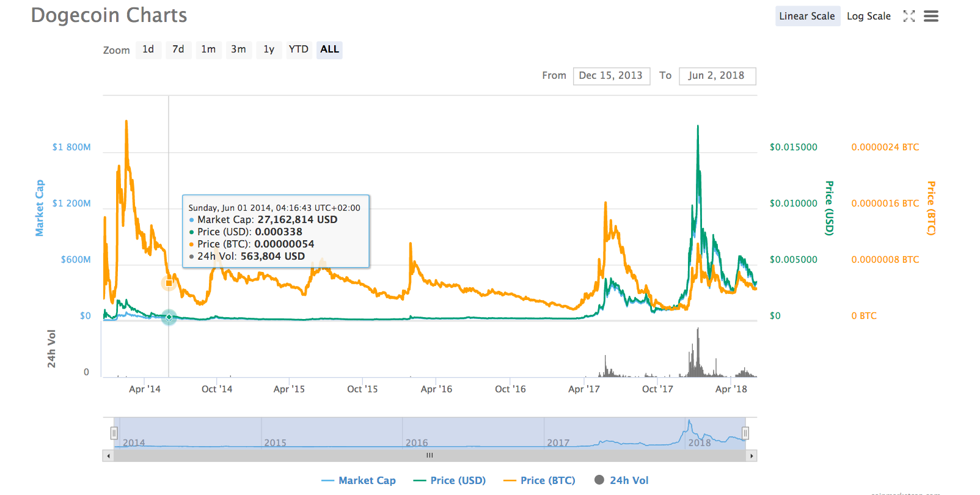Viewport: 980px width, 495px height.
Task: Click the Oct '17 axis label
Action: pyautogui.click(x=657, y=389)
